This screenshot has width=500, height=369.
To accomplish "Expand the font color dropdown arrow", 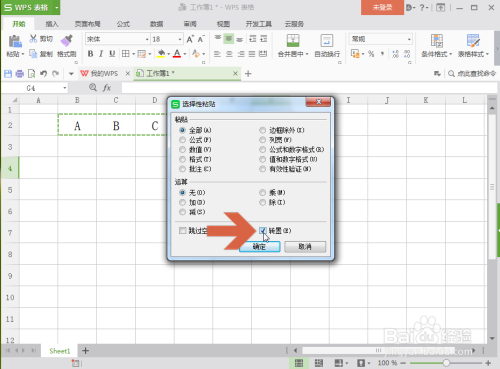I will tap(185, 54).
